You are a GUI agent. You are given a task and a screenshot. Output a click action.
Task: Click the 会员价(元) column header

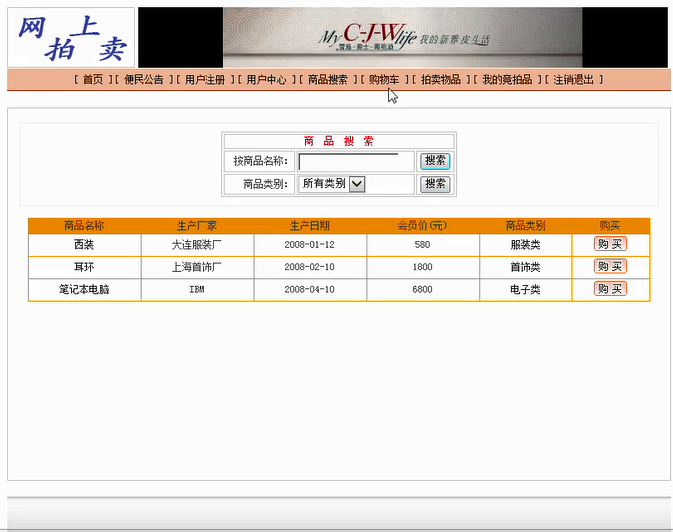[x=422, y=226]
